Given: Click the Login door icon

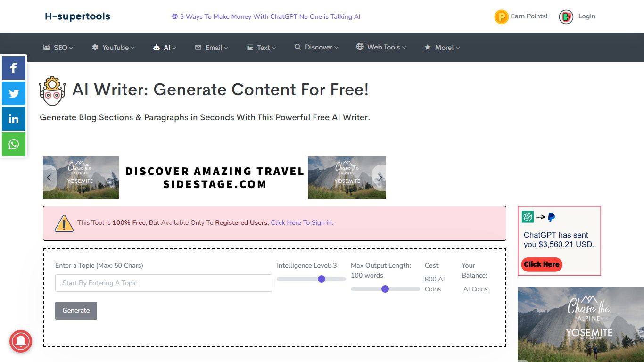Looking at the screenshot, I should pyautogui.click(x=566, y=17).
